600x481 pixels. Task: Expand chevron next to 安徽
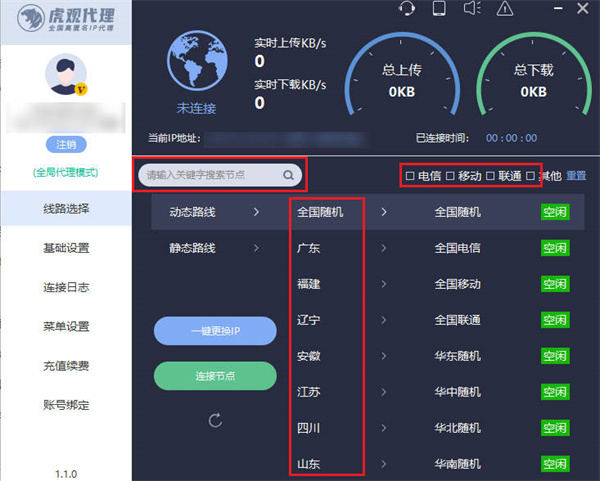[x=384, y=356]
